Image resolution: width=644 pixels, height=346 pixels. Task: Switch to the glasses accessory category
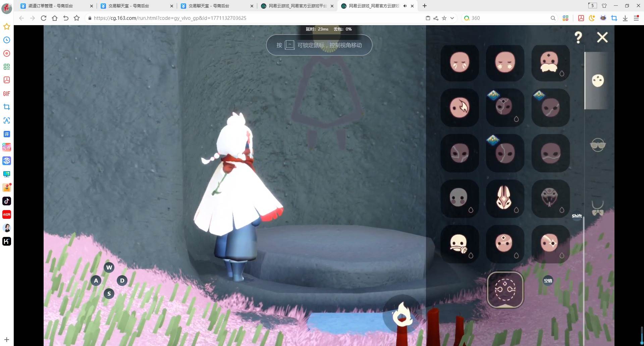coord(598,145)
